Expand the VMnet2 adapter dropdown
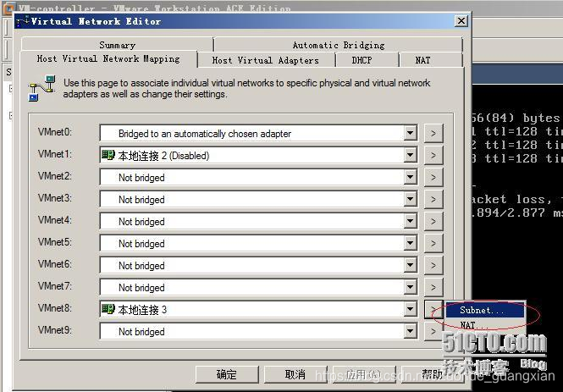 point(410,177)
